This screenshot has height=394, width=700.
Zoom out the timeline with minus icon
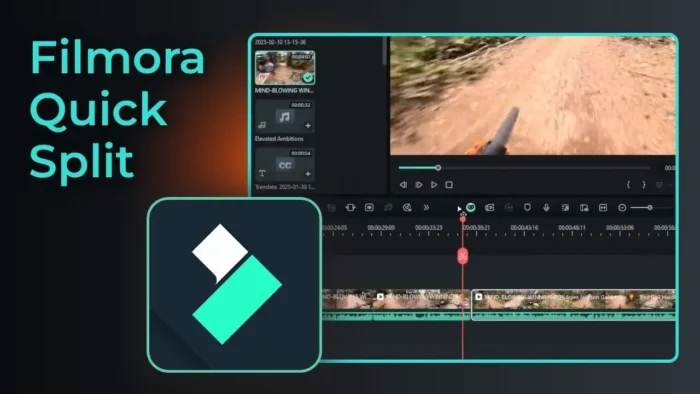coord(622,207)
